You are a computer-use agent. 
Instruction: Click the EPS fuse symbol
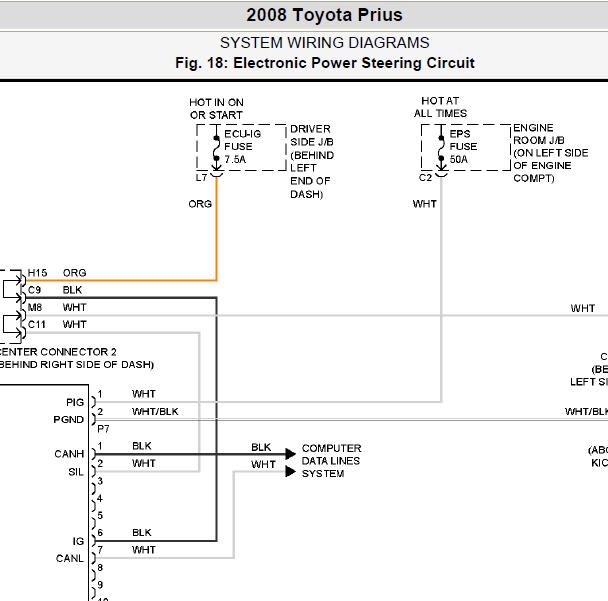(x=441, y=148)
